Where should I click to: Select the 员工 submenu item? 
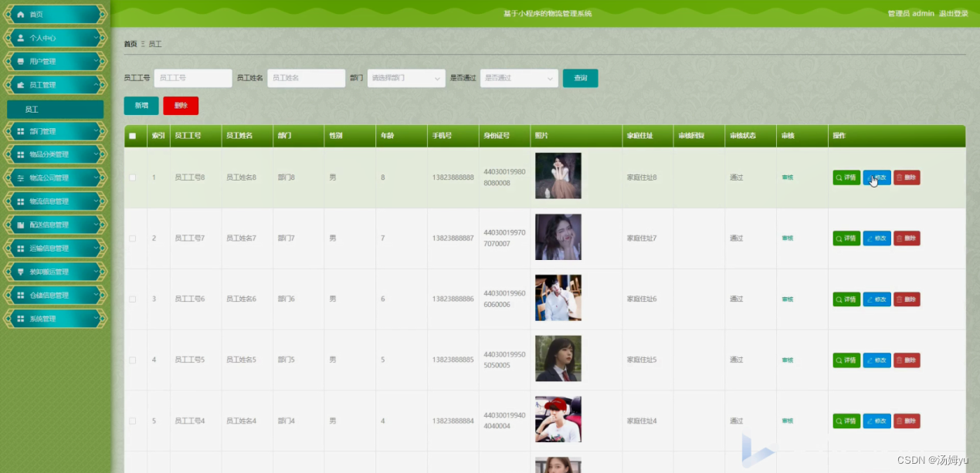point(55,110)
